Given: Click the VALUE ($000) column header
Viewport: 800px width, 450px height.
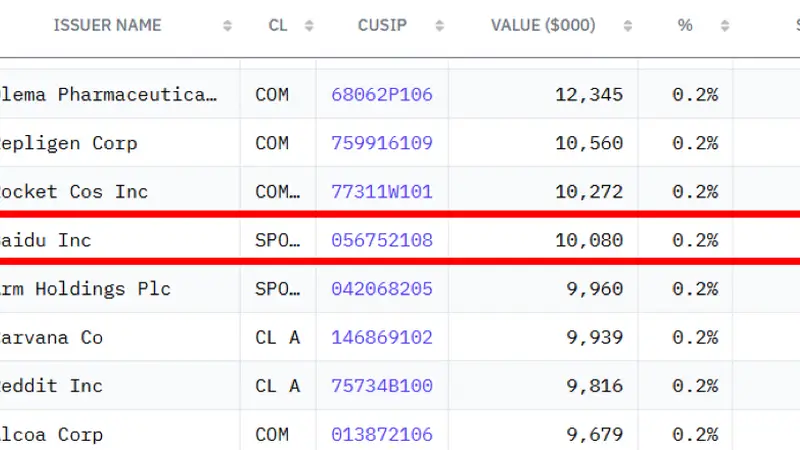Looking at the screenshot, I should pyautogui.click(x=543, y=25).
